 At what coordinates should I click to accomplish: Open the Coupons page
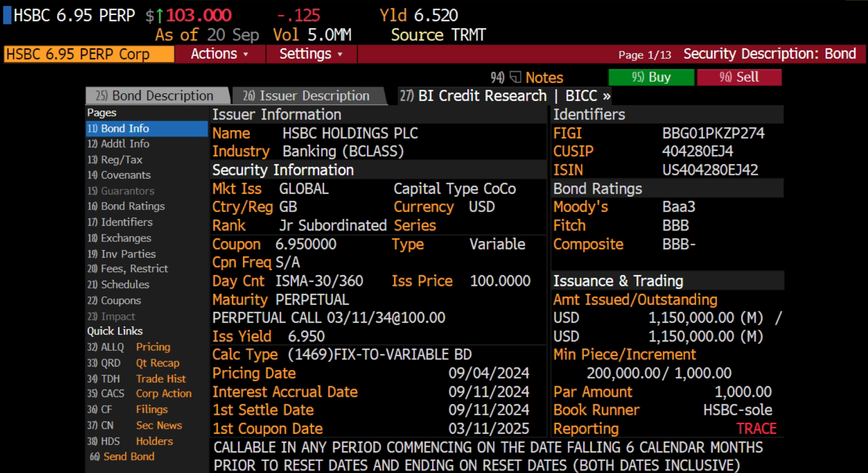tap(114, 300)
